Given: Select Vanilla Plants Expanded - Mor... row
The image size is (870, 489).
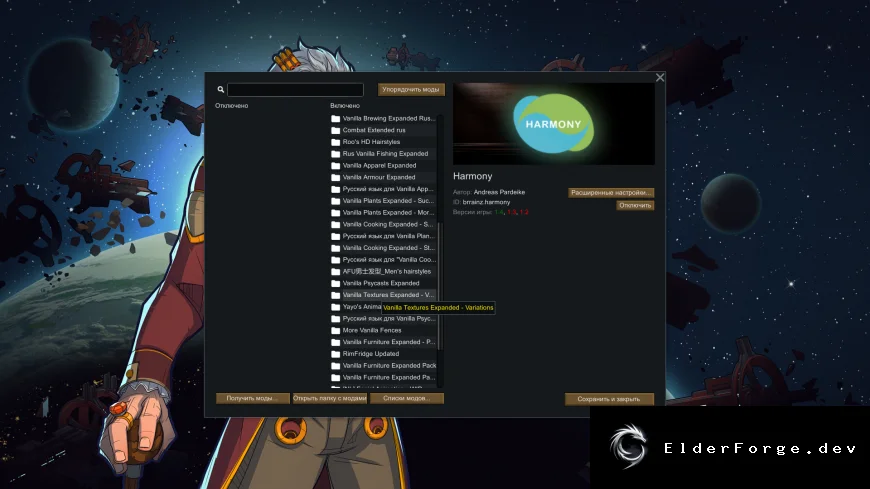Looking at the screenshot, I should coord(383,213).
